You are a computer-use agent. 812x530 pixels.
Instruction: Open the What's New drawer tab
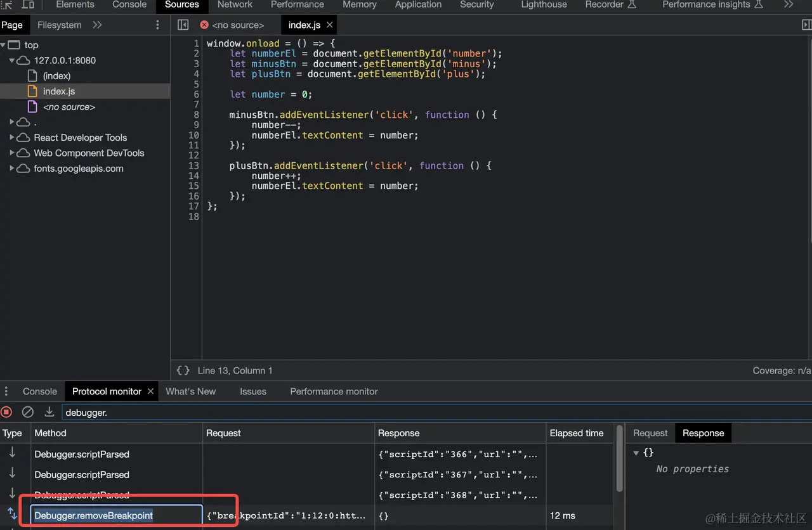190,391
